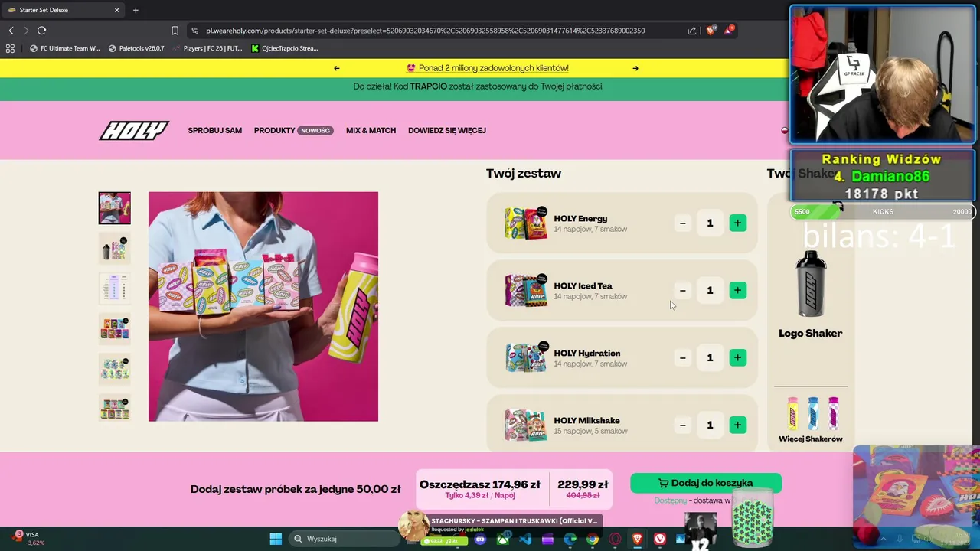This screenshot has width=980, height=551.
Task: Increase HOLY Iced Tea quantity
Action: pos(737,291)
